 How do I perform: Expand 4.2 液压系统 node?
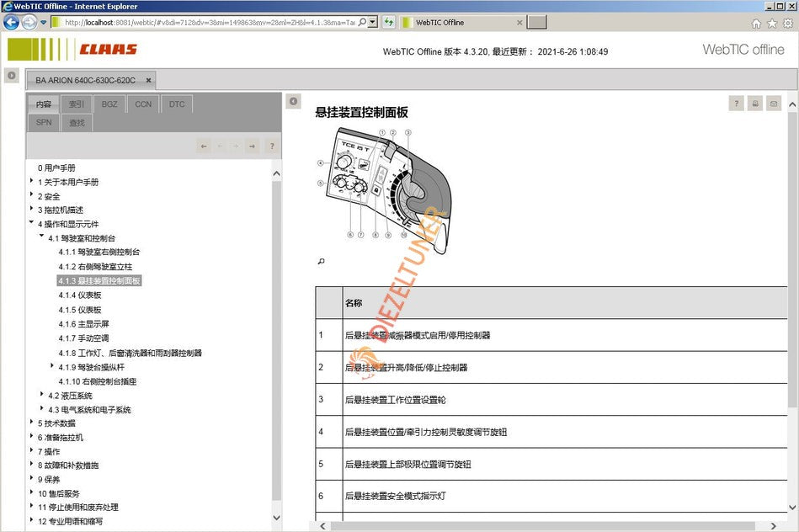(42, 394)
